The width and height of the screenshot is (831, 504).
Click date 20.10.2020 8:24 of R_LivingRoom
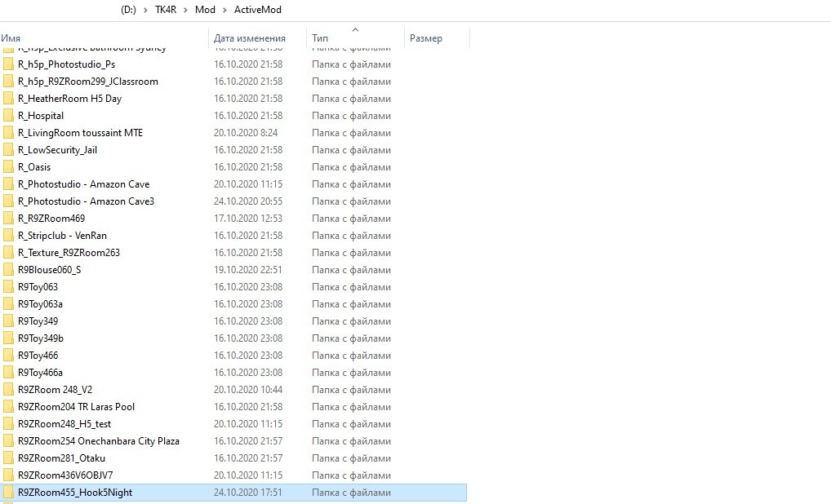tap(246, 133)
